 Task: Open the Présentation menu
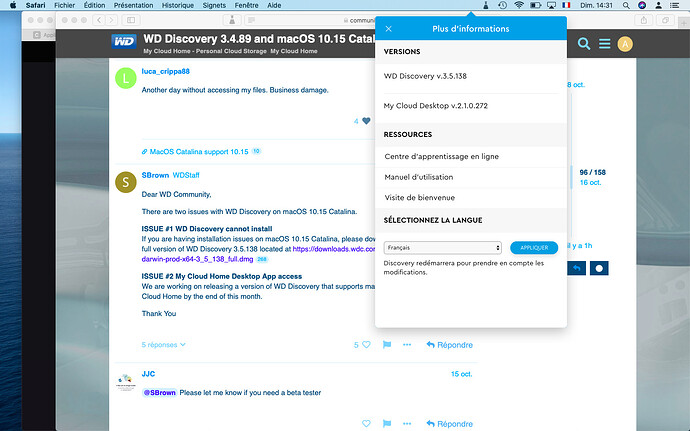[x=133, y=5]
